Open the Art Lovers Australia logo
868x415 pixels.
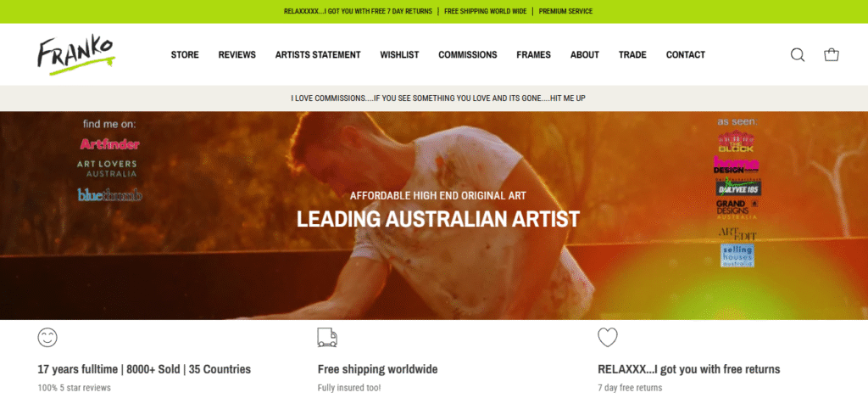pos(107,168)
